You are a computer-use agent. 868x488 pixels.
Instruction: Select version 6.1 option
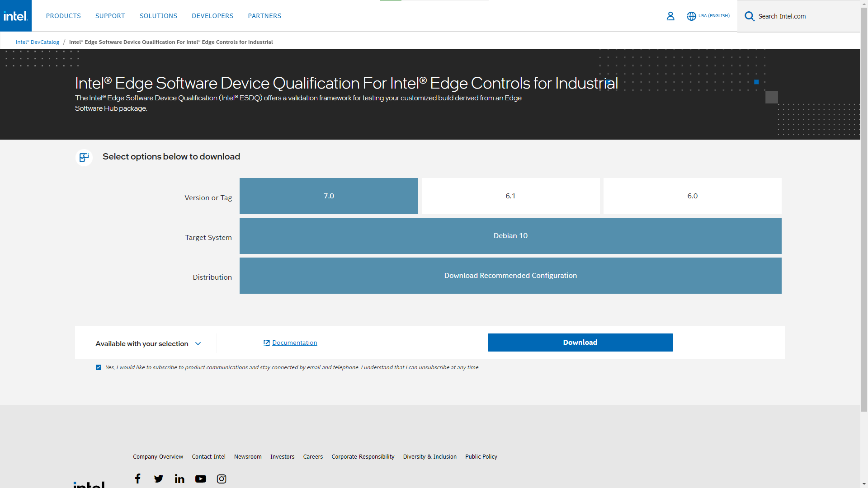[x=510, y=196]
